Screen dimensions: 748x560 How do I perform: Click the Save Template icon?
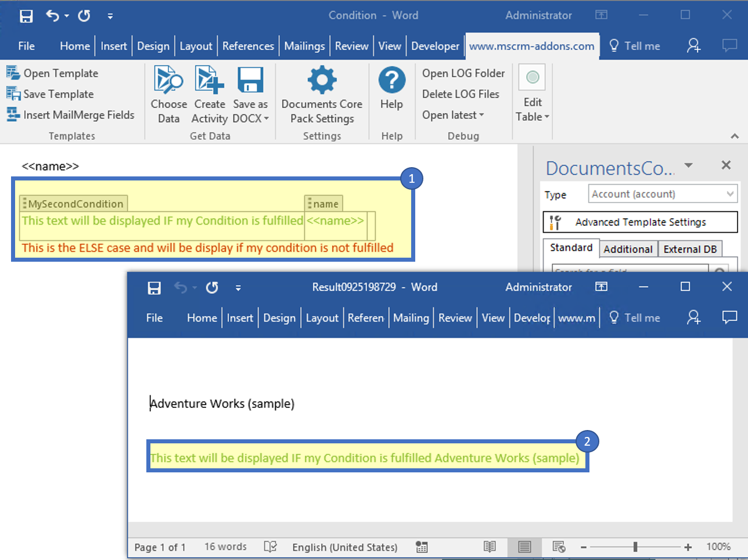point(13,93)
